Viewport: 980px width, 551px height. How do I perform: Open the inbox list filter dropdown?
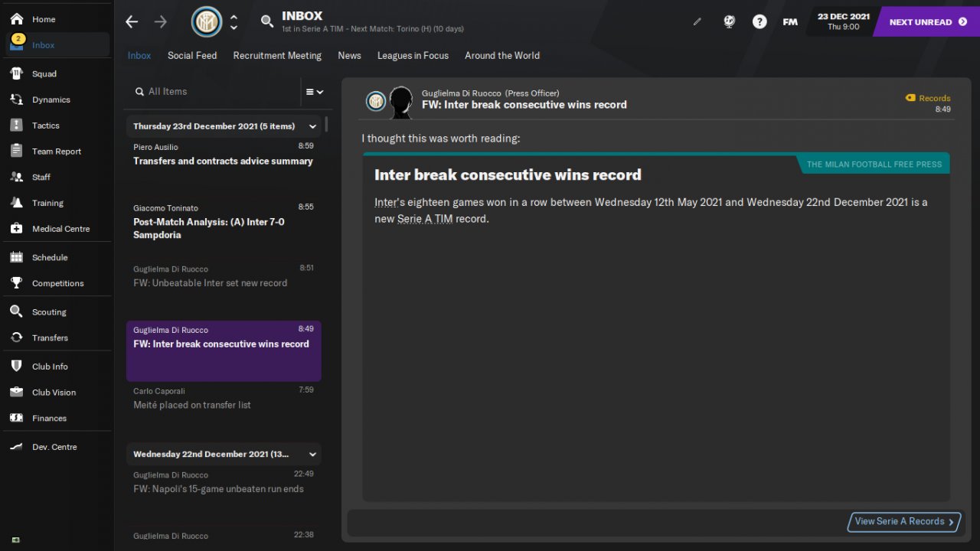314,92
